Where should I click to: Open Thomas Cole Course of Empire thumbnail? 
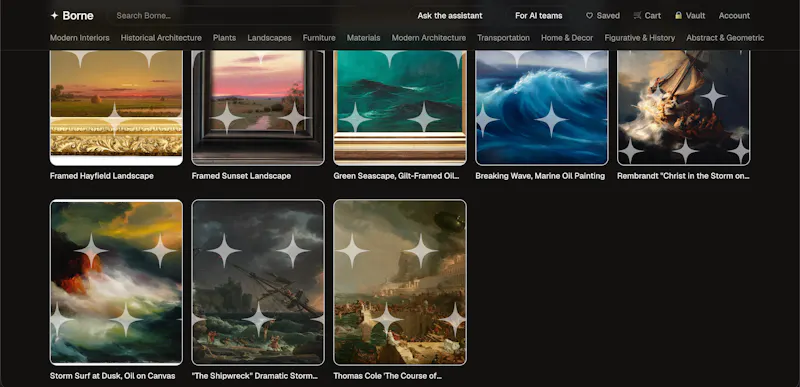(400, 282)
